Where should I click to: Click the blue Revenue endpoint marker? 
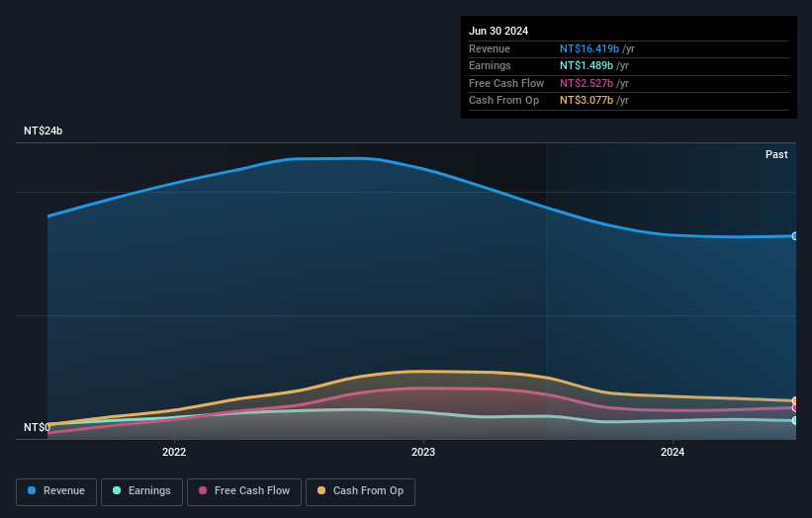coord(795,236)
